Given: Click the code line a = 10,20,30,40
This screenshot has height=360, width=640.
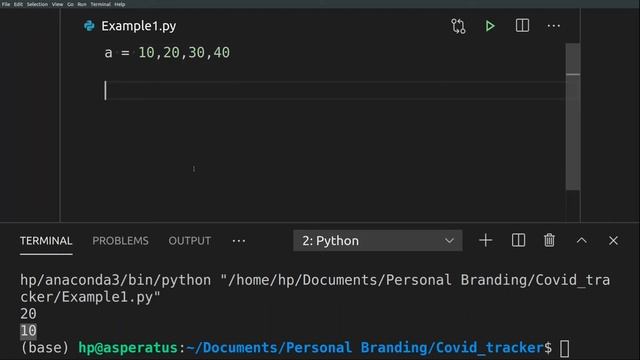Looking at the screenshot, I should 167,53.
